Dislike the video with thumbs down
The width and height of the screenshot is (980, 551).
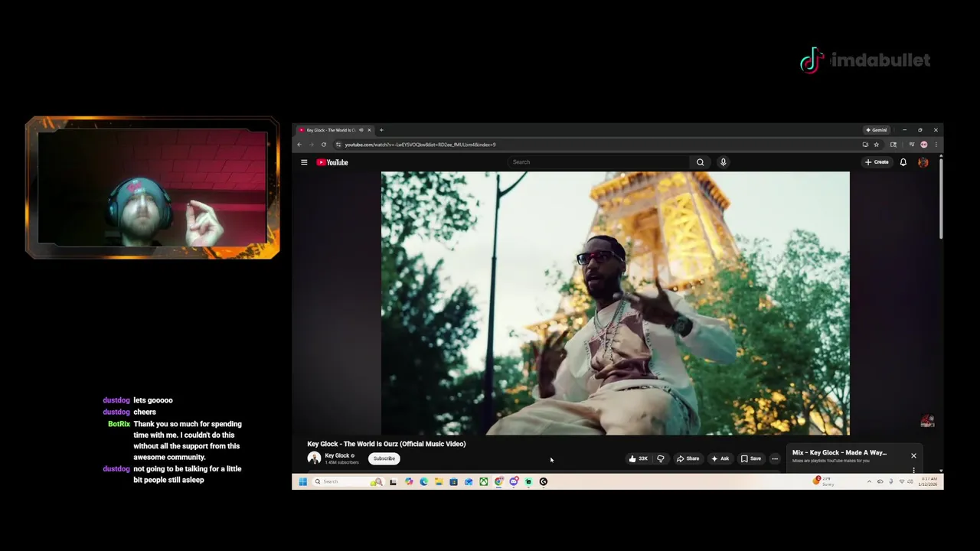click(661, 458)
